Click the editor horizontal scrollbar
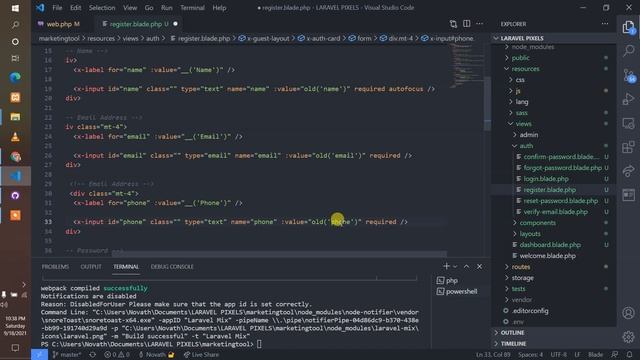Viewport: 640px width, 360px height. [279, 254]
